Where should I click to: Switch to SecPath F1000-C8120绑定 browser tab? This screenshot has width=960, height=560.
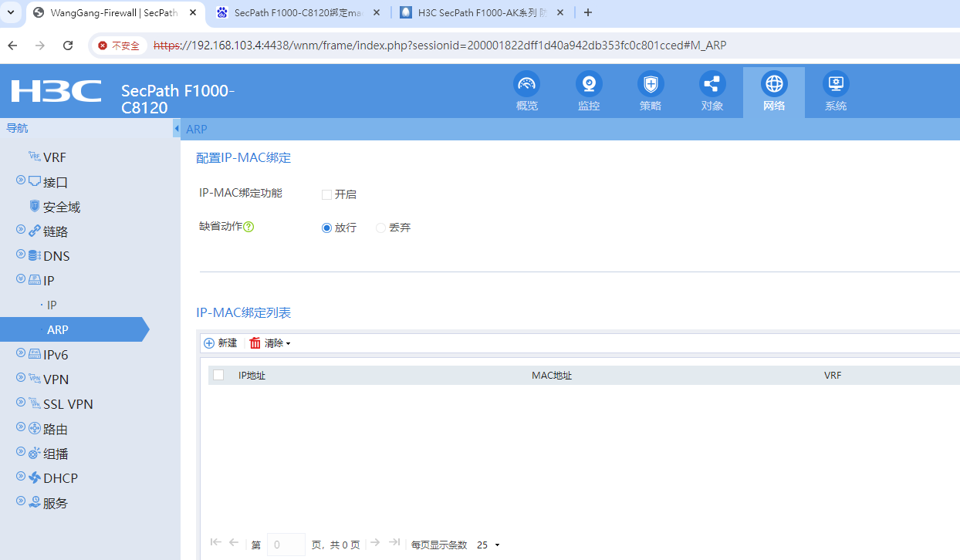(299, 12)
